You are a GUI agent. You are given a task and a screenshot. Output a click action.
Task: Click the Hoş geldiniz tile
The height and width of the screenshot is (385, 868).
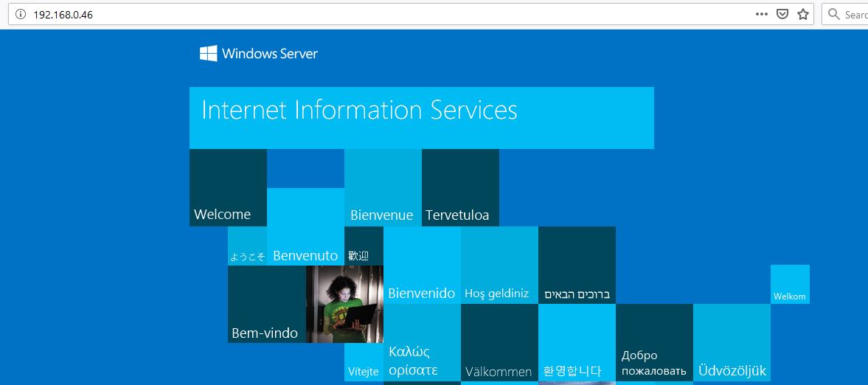coord(499,266)
